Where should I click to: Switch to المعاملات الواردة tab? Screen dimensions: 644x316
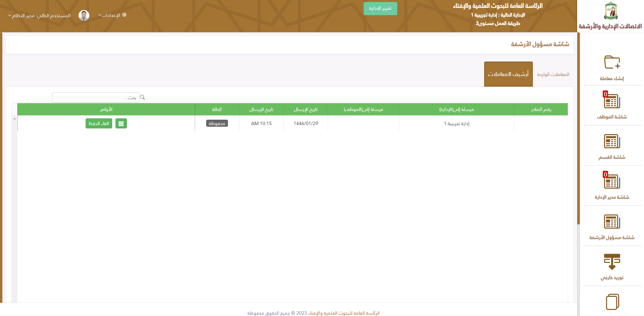(553, 74)
